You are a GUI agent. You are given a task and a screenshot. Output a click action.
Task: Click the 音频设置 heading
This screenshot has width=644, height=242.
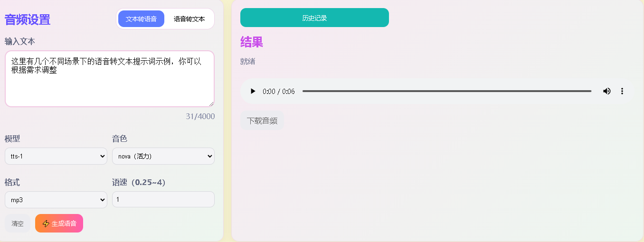pyautogui.click(x=28, y=20)
